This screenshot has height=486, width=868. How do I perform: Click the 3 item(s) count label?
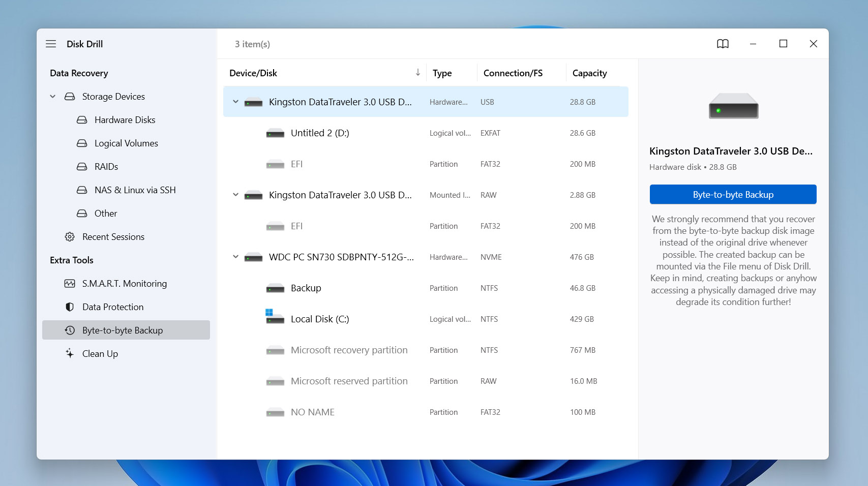pyautogui.click(x=252, y=44)
